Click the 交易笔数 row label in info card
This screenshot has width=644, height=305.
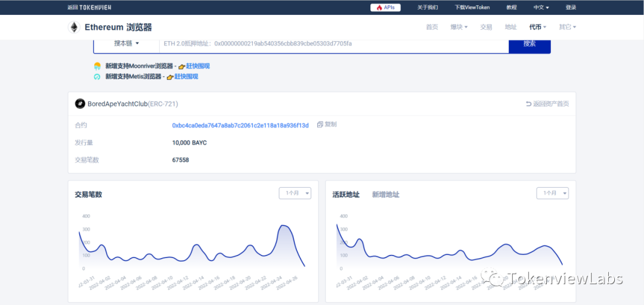pyautogui.click(x=86, y=160)
